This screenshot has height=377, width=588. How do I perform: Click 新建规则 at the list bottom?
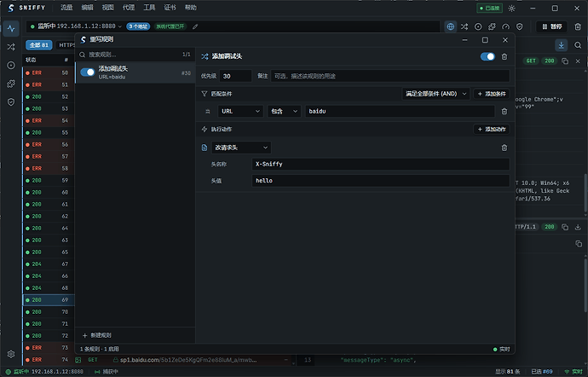click(97, 335)
